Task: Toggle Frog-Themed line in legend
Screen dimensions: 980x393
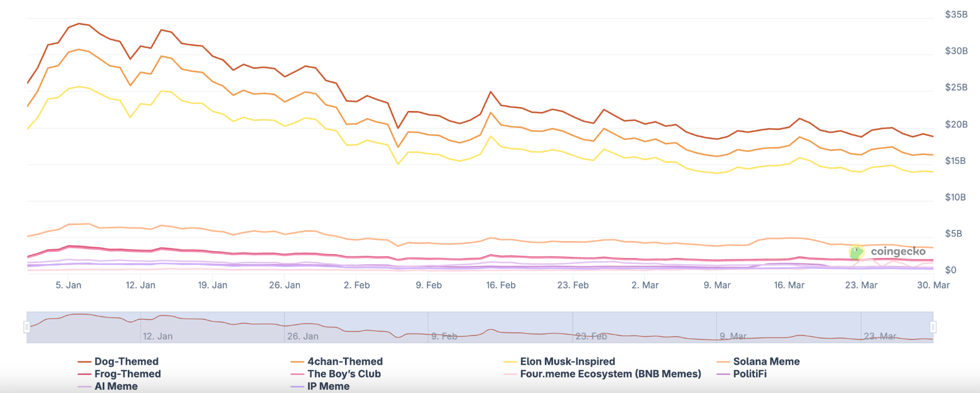Action: pyautogui.click(x=127, y=374)
